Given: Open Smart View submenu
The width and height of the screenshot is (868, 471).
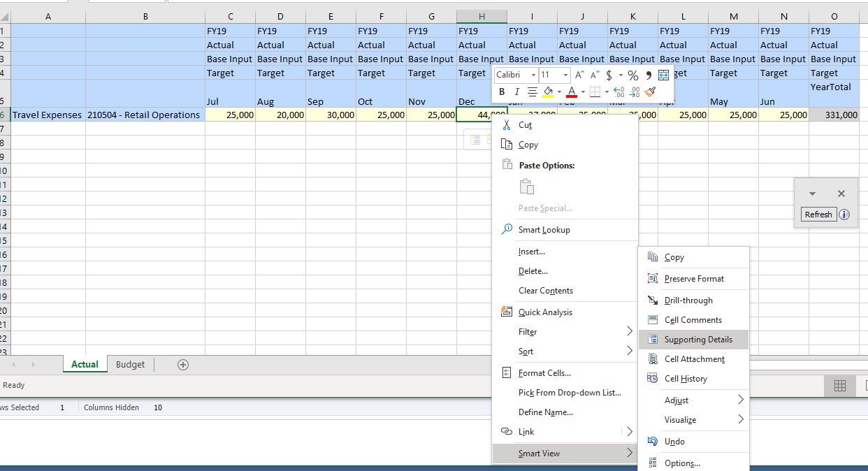Looking at the screenshot, I should [565, 454].
